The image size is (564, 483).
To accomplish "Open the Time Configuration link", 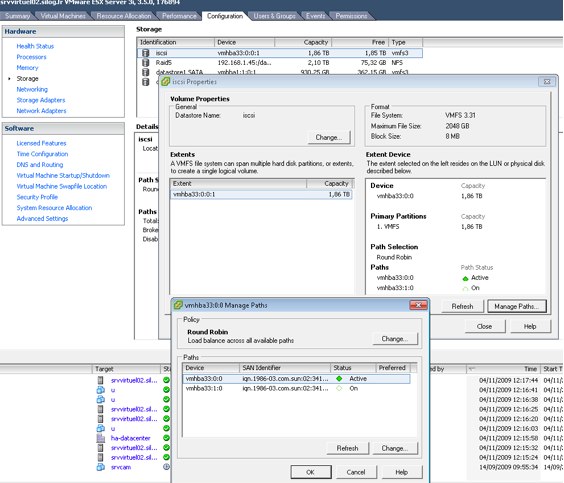I will click(x=42, y=154).
